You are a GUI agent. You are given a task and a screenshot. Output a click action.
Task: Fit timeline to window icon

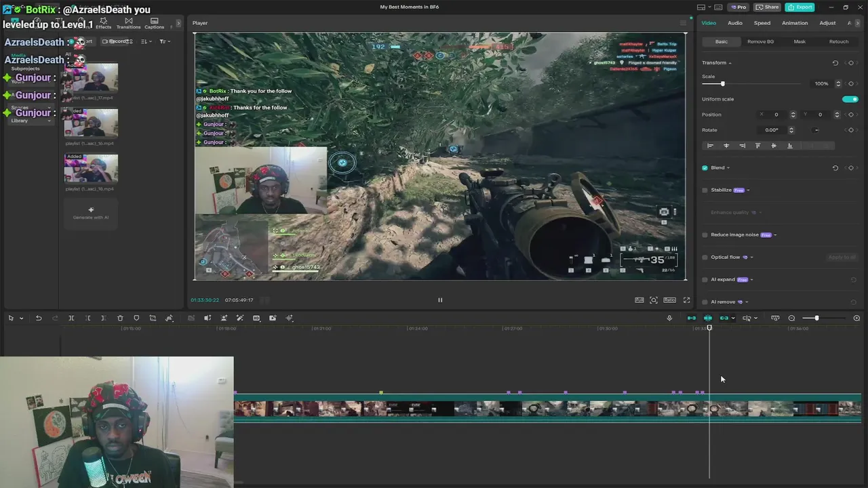click(775, 318)
